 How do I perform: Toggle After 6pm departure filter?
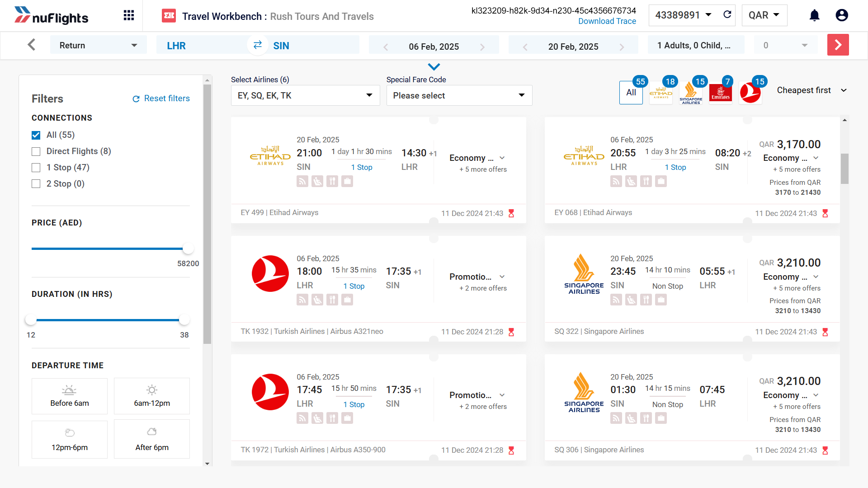click(152, 440)
